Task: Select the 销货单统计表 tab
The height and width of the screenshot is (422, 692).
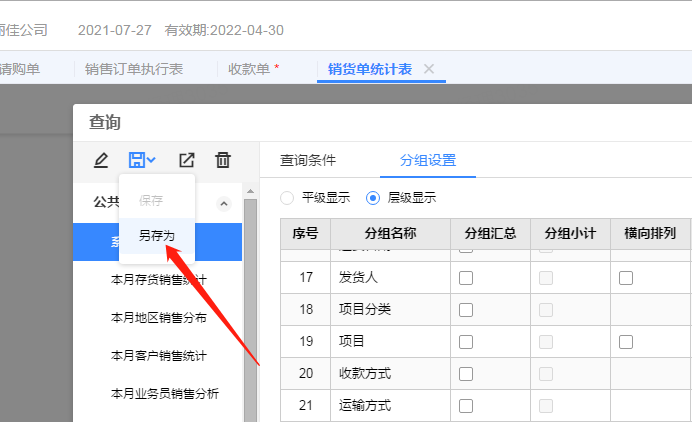Action: pos(370,69)
